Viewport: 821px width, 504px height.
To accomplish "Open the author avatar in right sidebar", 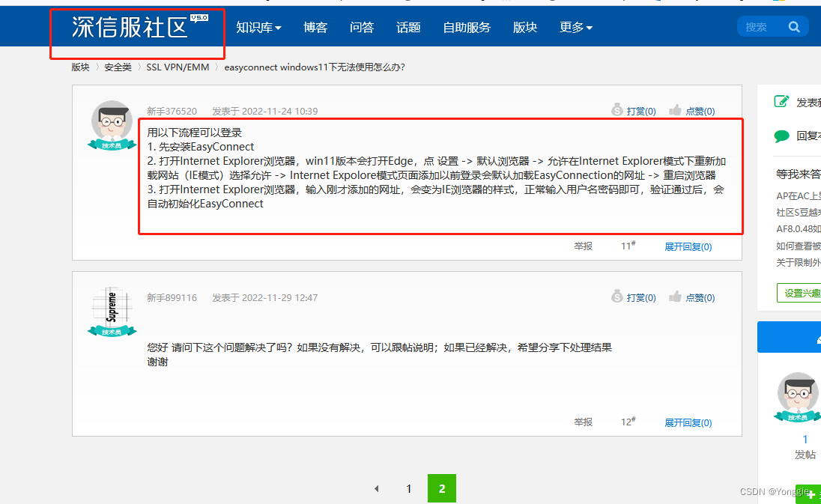I will [x=798, y=397].
